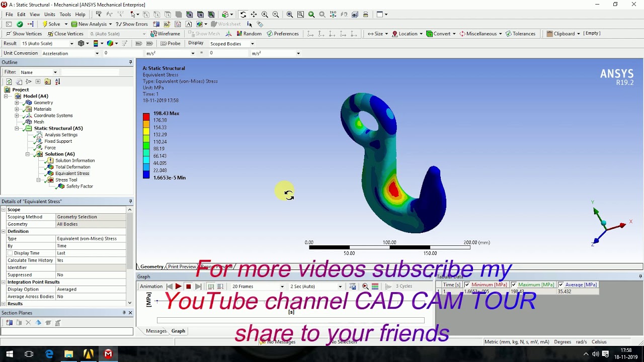Collapse the Solution (A6) node
This screenshot has height=362, width=644.
point(28,154)
